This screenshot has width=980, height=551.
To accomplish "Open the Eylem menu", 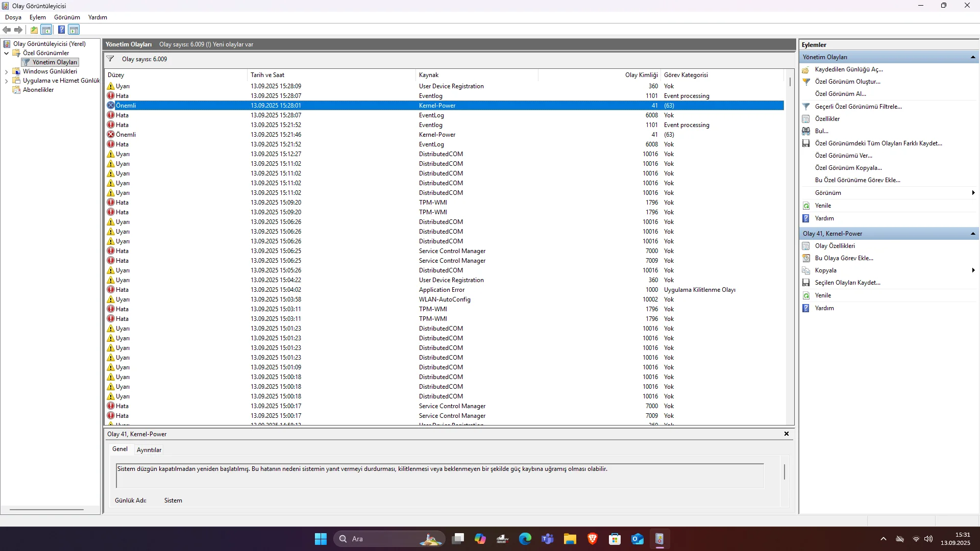I will 38,17.
